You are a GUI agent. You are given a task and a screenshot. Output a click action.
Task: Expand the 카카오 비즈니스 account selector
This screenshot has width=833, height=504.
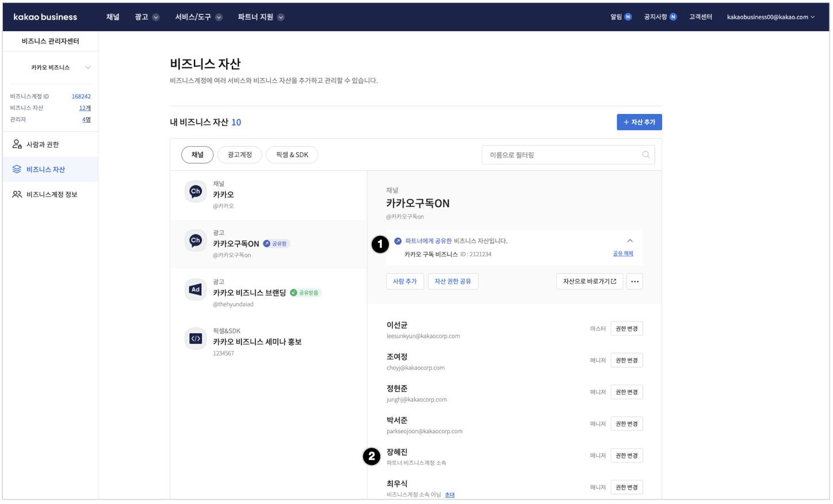coord(87,68)
